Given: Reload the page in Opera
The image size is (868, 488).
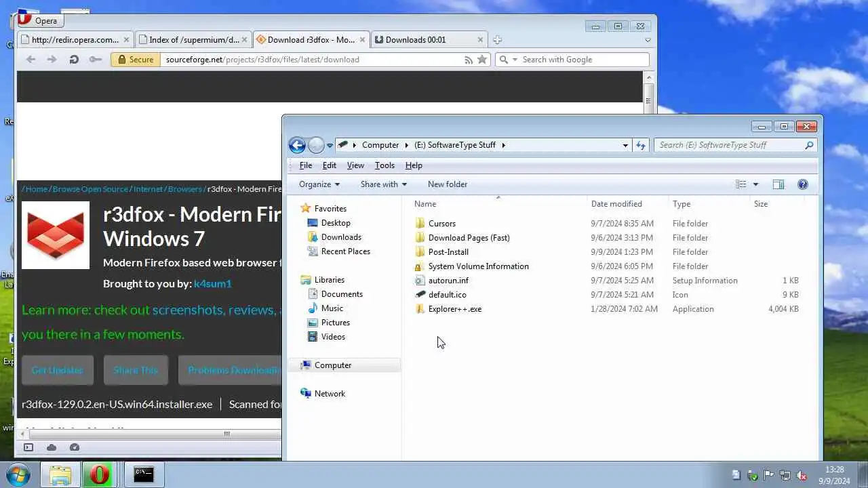Looking at the screenshot, I should click(74, 60).
